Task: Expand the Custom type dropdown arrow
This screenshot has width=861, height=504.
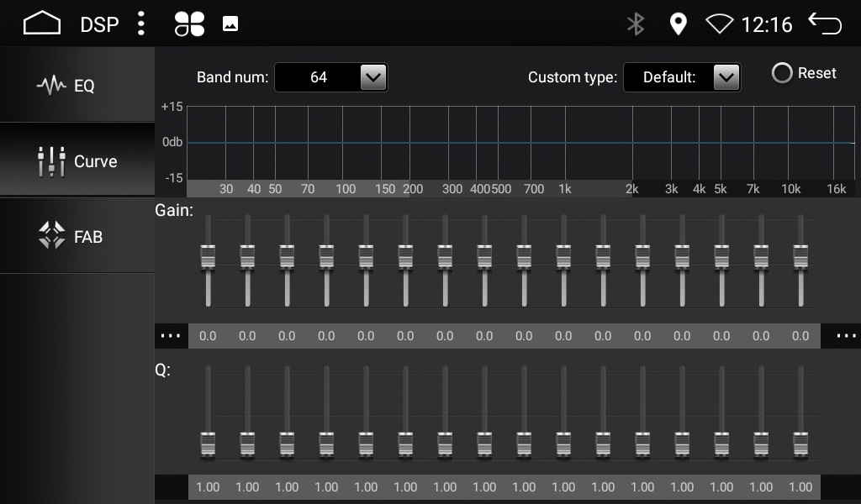Action: [x=725, y=77]
